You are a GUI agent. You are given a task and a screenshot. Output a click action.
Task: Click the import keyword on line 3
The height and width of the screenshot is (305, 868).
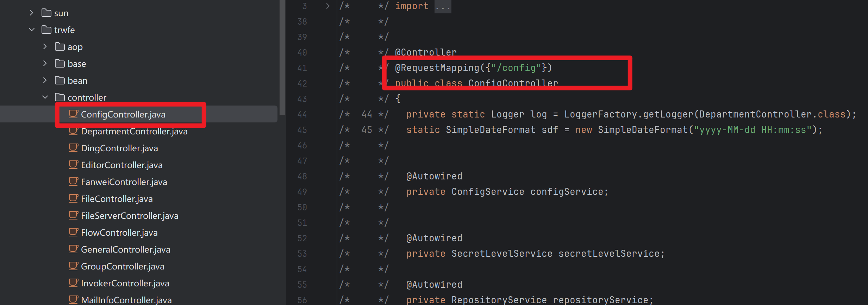pos(412,6)
